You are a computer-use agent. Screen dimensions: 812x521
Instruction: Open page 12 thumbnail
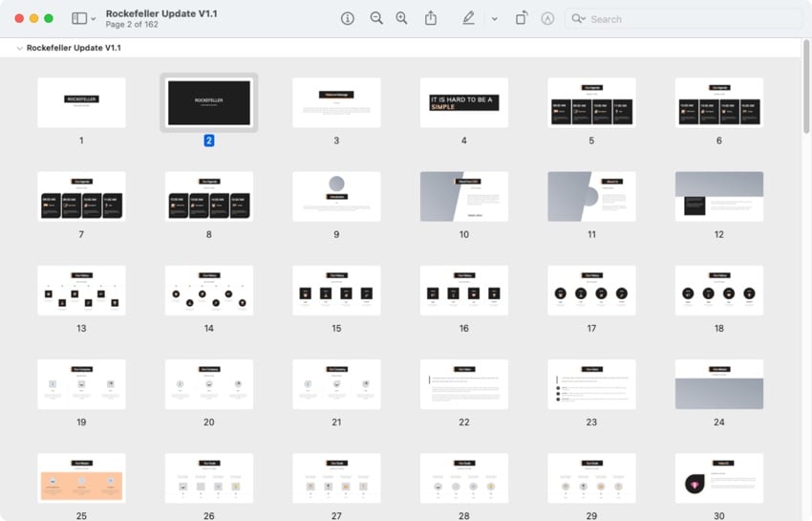[718, 196]
